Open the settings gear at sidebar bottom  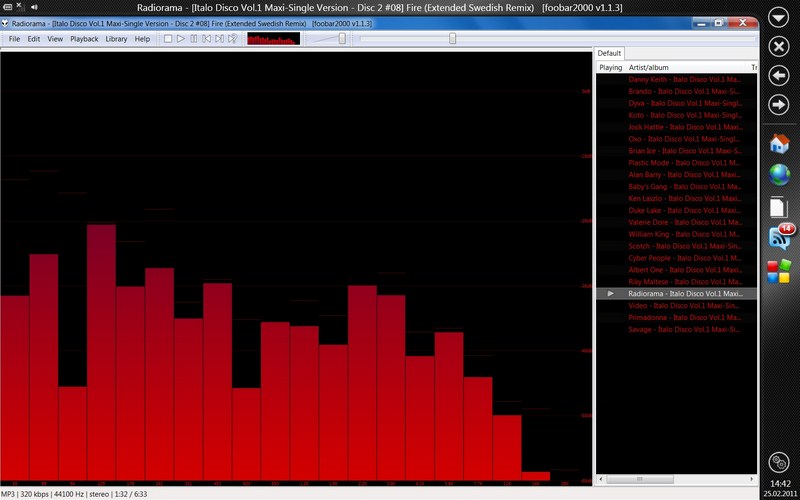779,462
